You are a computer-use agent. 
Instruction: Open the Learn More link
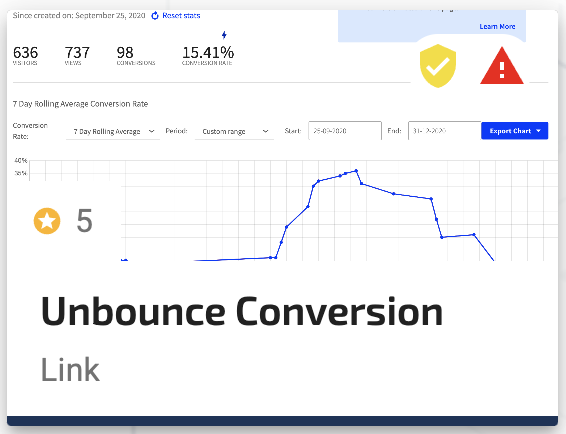coord(497,26)
